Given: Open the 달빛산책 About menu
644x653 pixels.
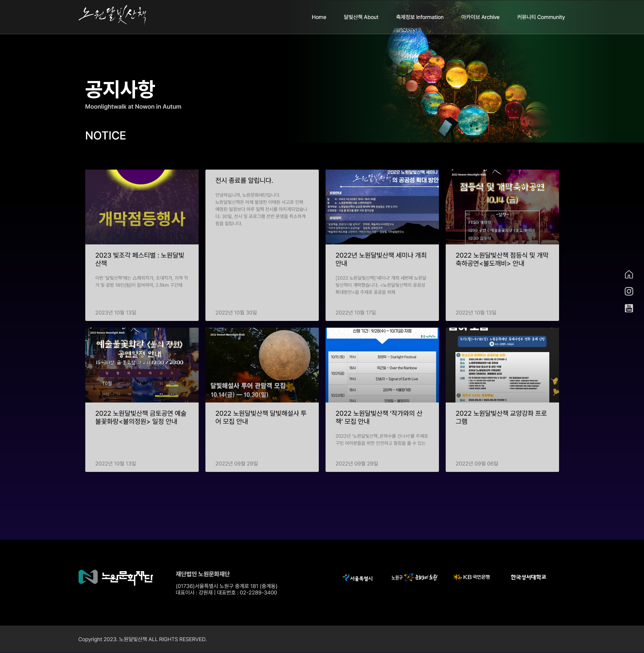Looking at the screenshot, I should pos(361,17).
